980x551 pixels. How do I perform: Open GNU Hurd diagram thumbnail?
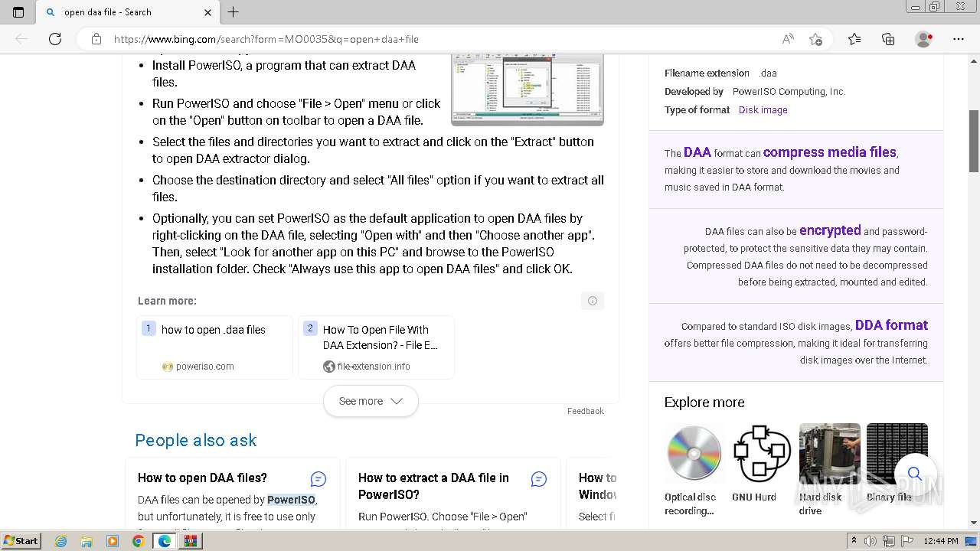[x=761, y=453]
